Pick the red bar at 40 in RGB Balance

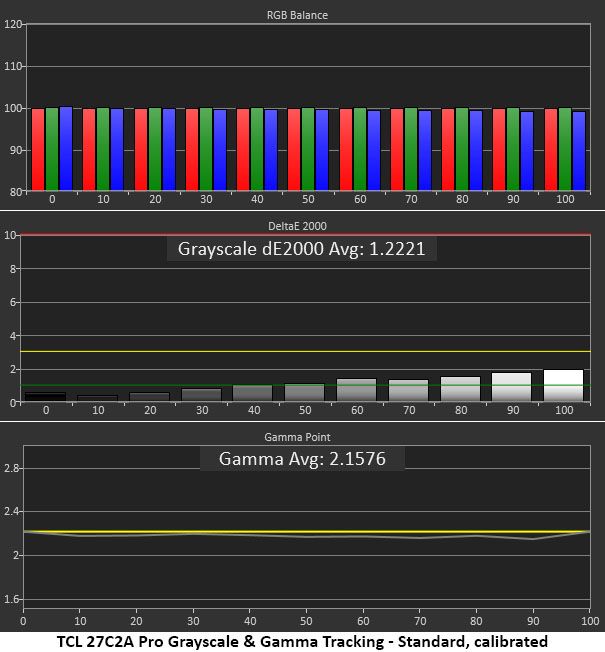pos(243,150)
